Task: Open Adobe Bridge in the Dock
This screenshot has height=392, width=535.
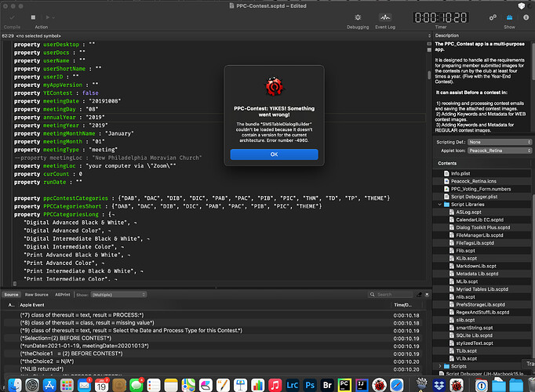Action: 327,385
